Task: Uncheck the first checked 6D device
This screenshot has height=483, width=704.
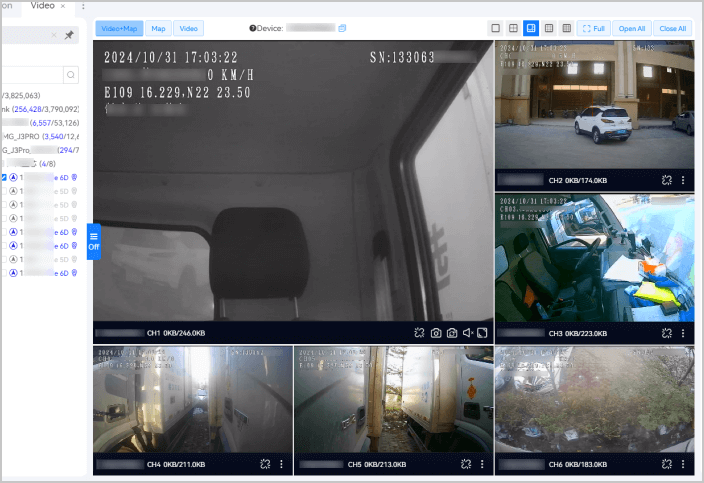Action: [x=4, y=177]
